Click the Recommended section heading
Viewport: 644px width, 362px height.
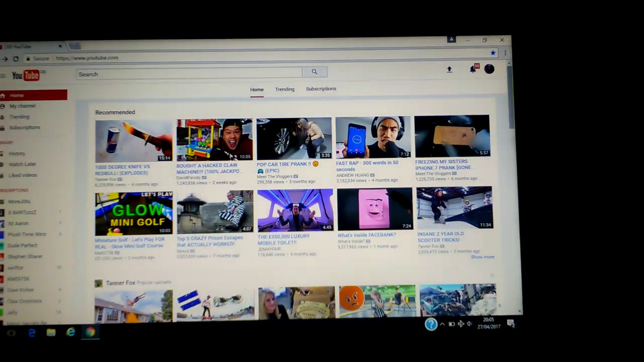115,112
